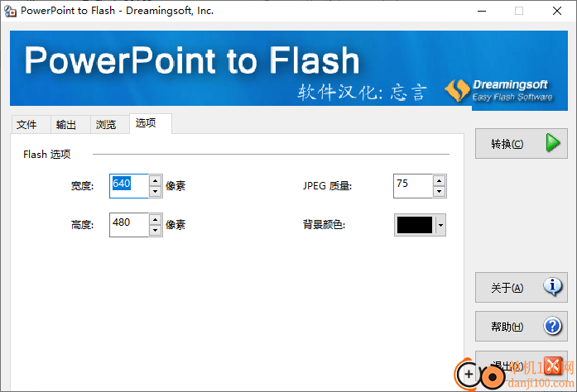Click the JPEG 质量 field showing 75
577x392 pixels.
pyautogui.click(x=413, y=186)
